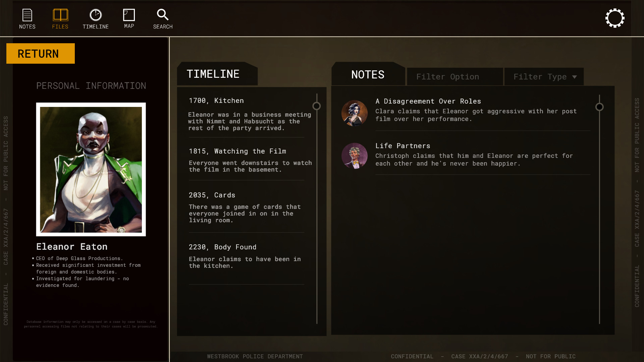Open the Timeline clock icon
The width and height of the screenshot is (644, 362).
point(96,15)
